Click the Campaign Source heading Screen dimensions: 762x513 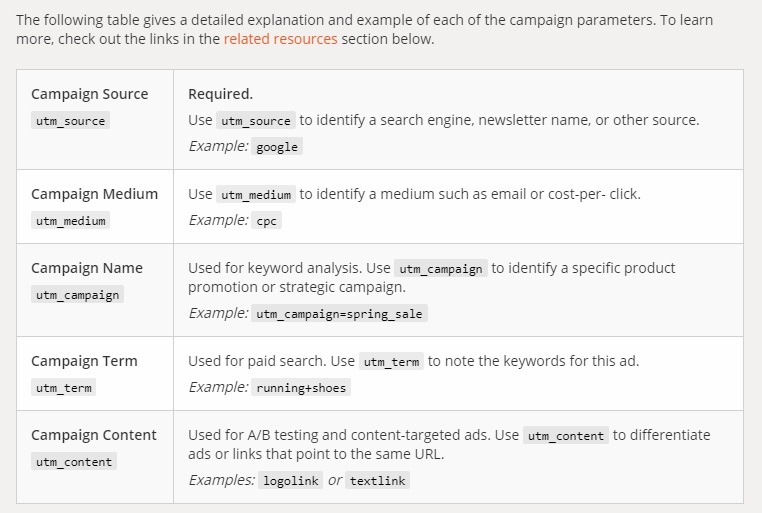coord(89,94)
